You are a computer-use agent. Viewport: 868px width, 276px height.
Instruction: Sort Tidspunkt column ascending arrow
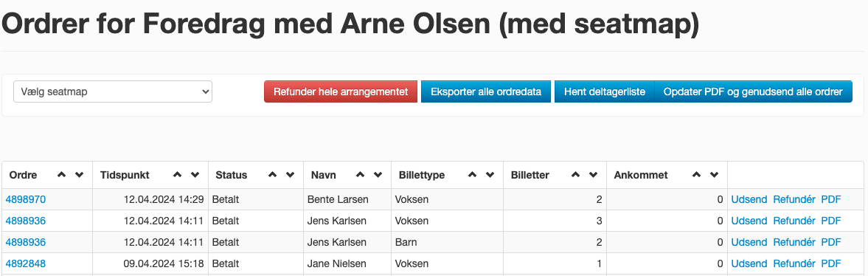177,175
